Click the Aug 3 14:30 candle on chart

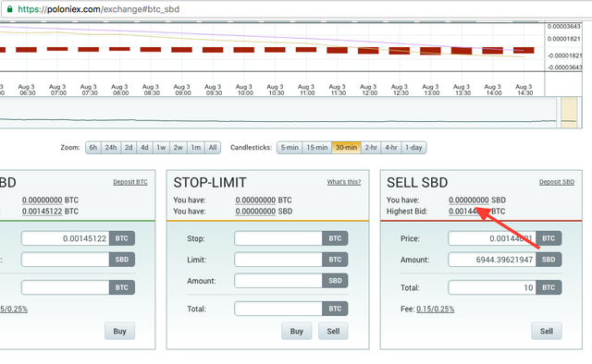524,50
